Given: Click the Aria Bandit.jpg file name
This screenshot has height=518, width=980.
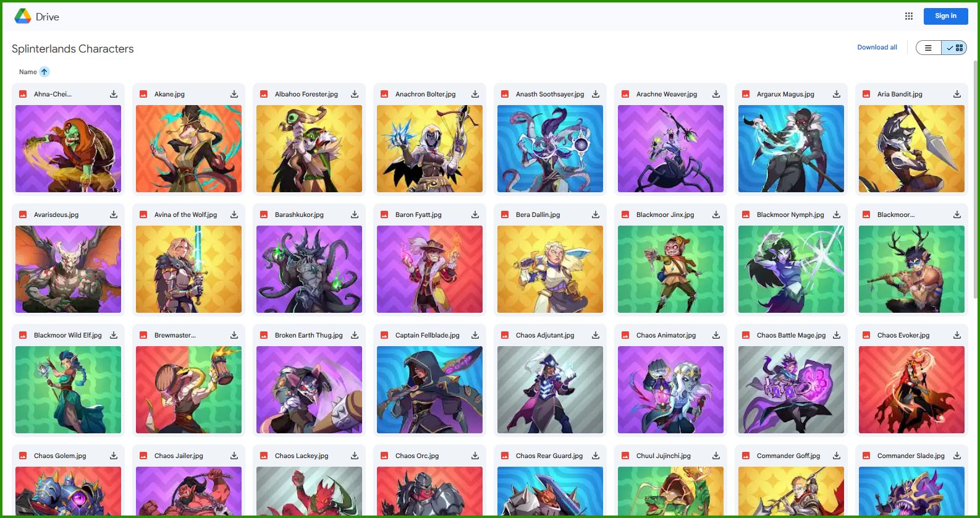Looking at the screenshot, I should tap(900, 94).
